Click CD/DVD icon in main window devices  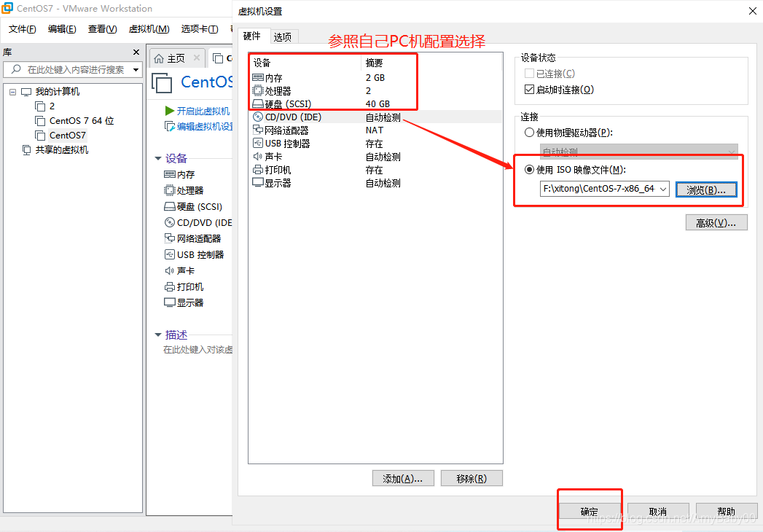coord(170,222)
